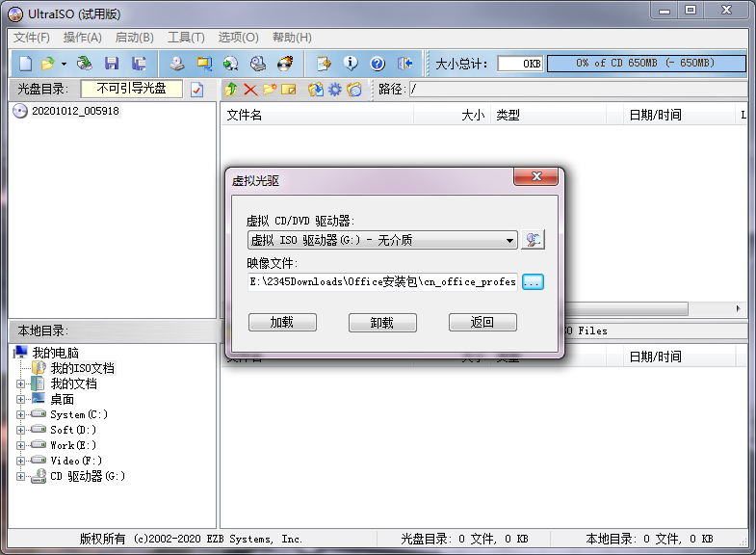Click the 大小总计 0KB field
Viewport: 756px width, 555px height.
[x=520, y=64]
